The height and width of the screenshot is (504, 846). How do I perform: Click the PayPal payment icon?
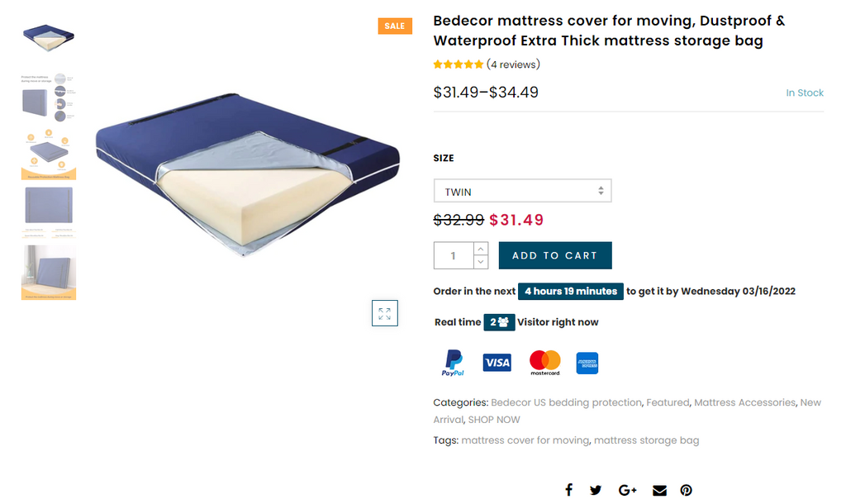[453, 363]
